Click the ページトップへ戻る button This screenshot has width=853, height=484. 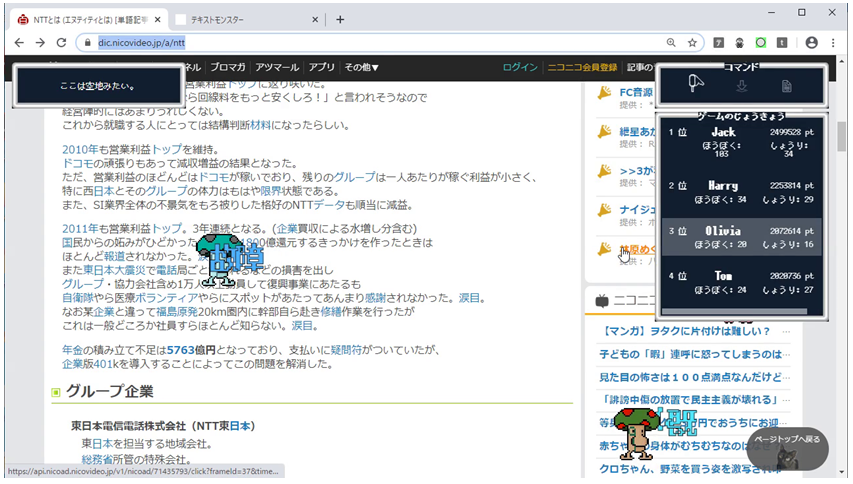[x=787, y=449]
